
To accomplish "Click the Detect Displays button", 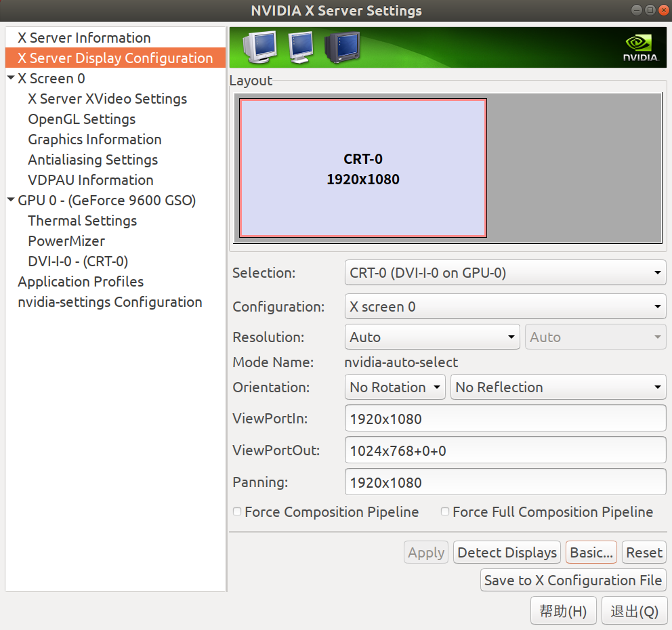I will tap(507, 552).
